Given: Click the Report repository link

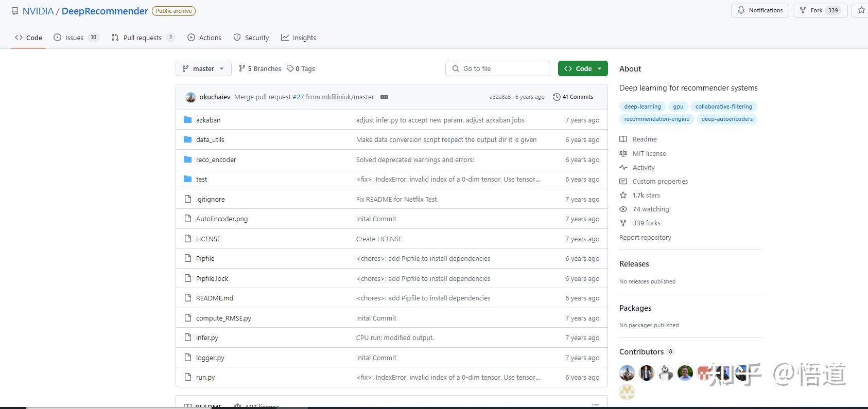Looking at the screenshot, I should 645,238.
